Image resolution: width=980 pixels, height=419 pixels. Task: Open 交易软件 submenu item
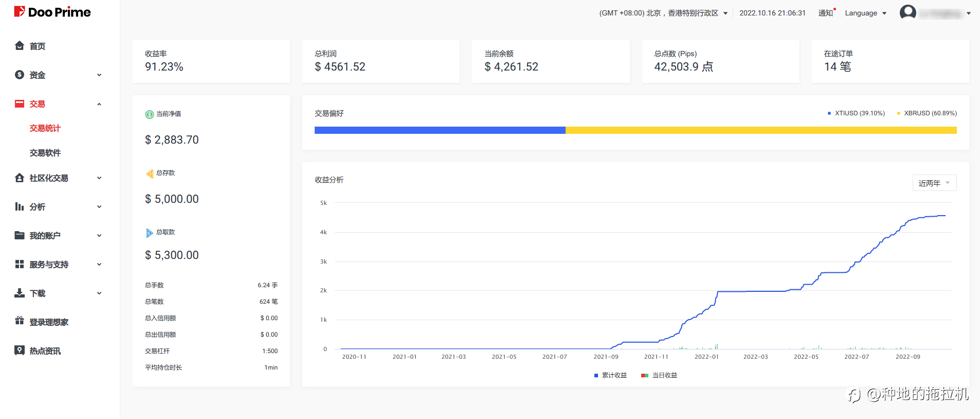tap(45, 153)
